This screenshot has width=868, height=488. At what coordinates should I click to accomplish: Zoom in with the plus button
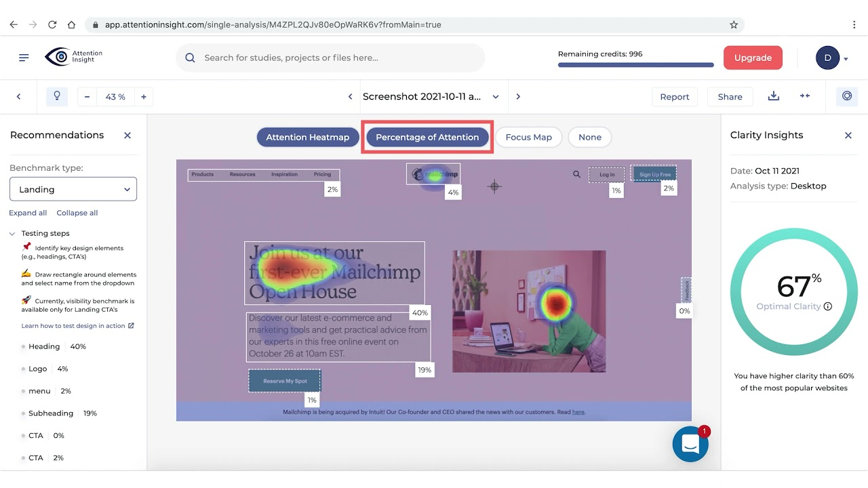pyautogui.click(x=144, y=97)
